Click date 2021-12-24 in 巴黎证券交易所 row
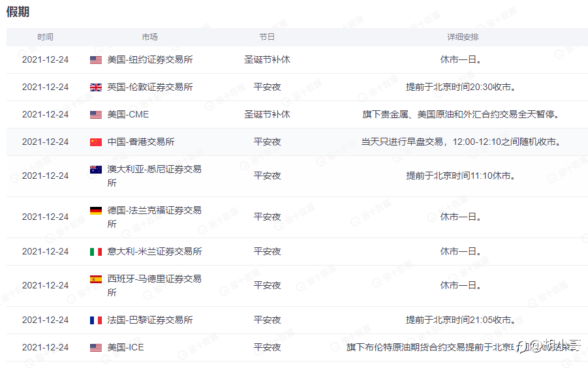Viewport: 588px width, 370px height. point(45,320)
